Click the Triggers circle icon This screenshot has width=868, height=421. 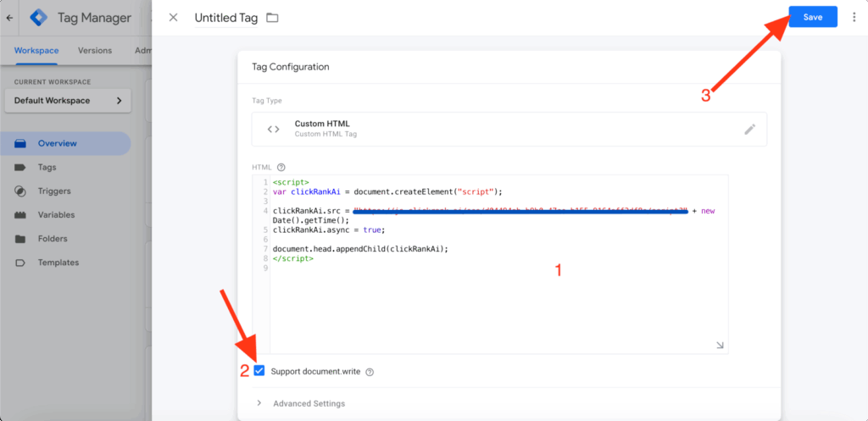click(20, 191)
